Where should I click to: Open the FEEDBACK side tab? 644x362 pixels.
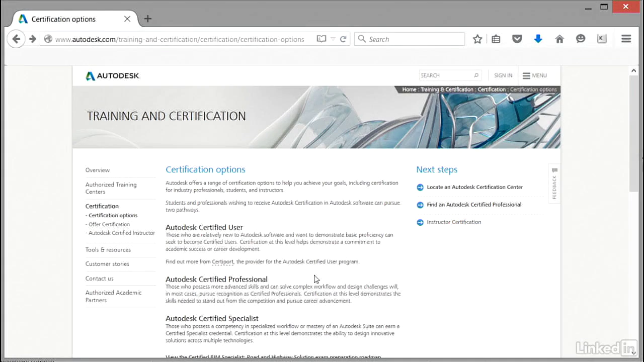554,183
